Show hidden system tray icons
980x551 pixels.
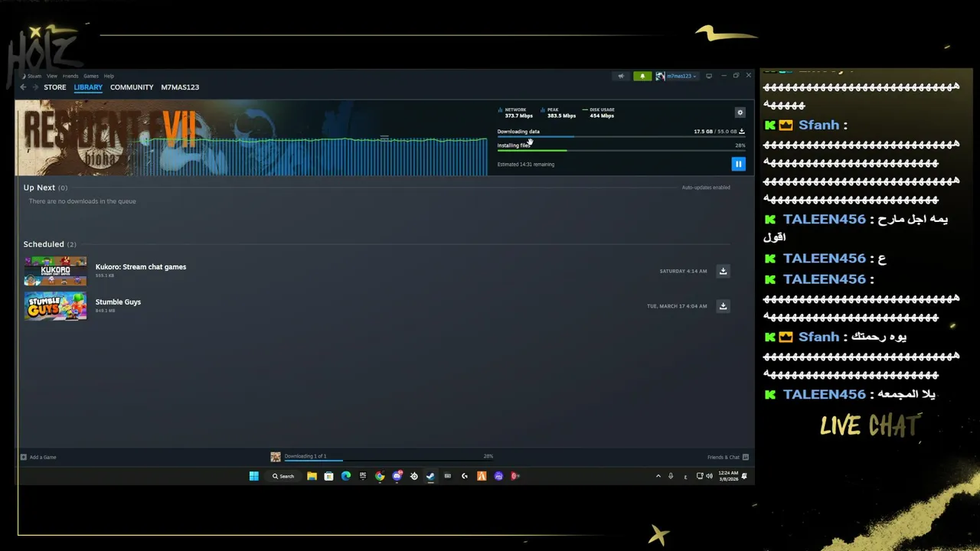tap(658, 476)
